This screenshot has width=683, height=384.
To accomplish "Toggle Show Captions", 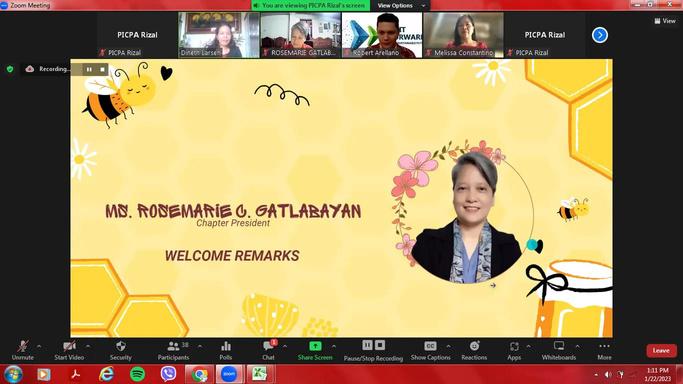I will click(x=430, y=350).
